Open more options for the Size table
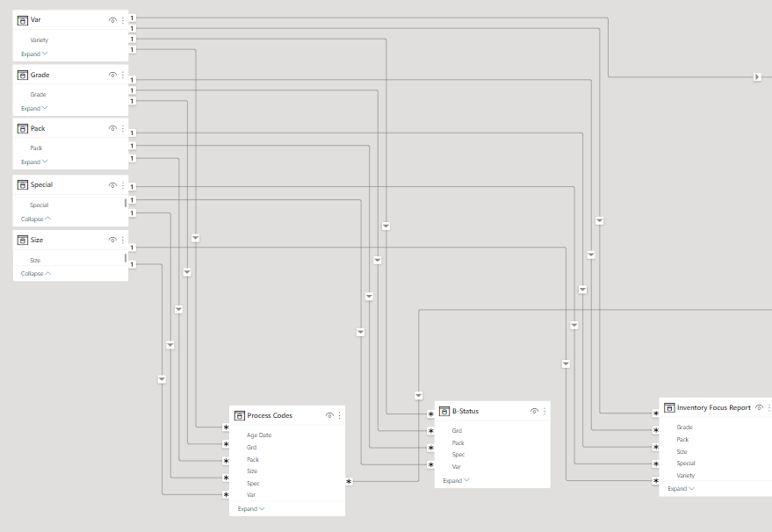772x532 pixels. [x=123, y=240]
